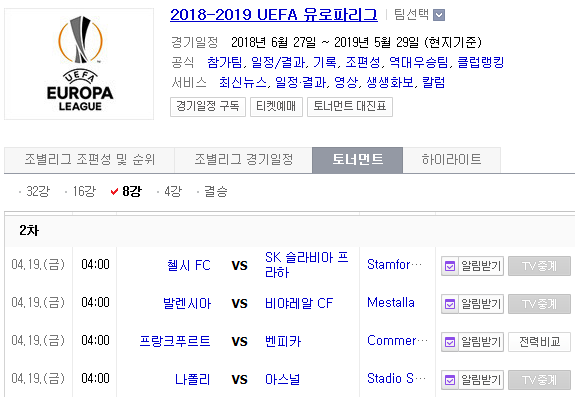This screenshot has width=575, height=397.
Task: Open the 2018-2019 UEFA 유로파리그 title link
Action: coord(274,15)
